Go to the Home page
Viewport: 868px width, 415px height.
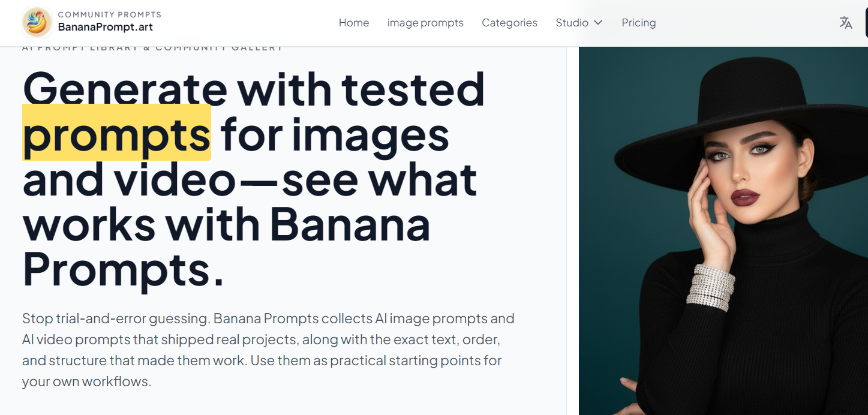click(354, 23)
